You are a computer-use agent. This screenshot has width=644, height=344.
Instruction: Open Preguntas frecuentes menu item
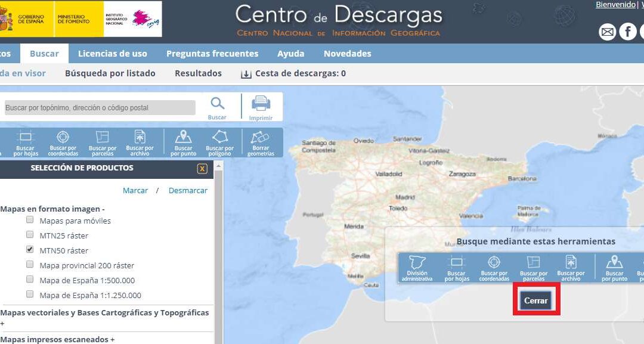(212, 54)
